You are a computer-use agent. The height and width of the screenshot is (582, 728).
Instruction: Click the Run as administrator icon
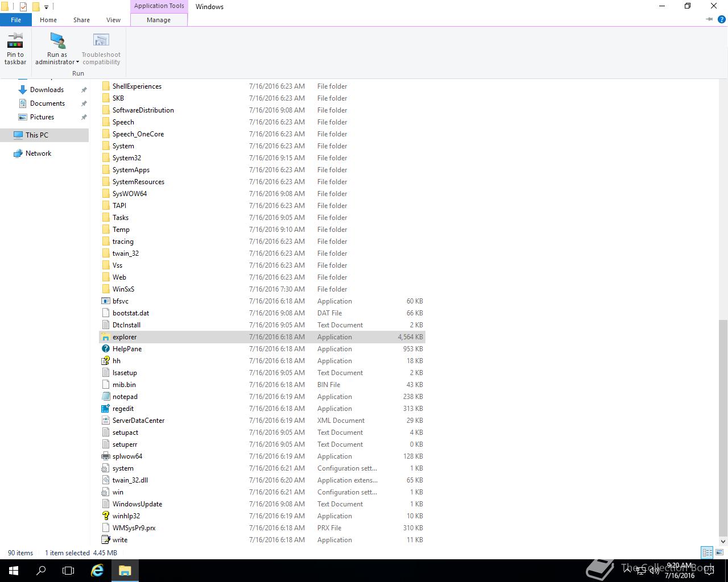tap(57, 41)
